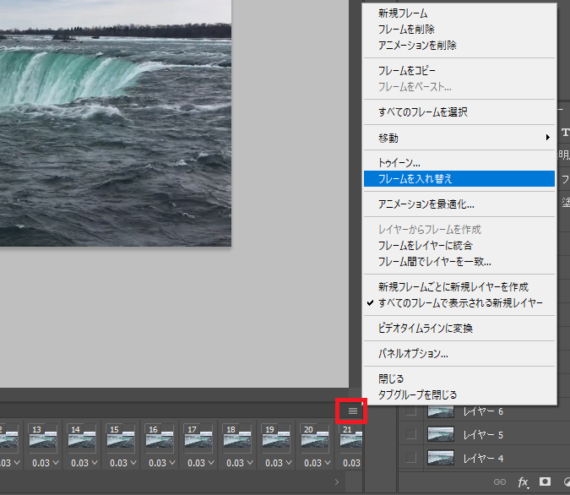Select animation frame 13 thumbnail
The height and width of the screenshot is (495, 570).
(43, 438)
